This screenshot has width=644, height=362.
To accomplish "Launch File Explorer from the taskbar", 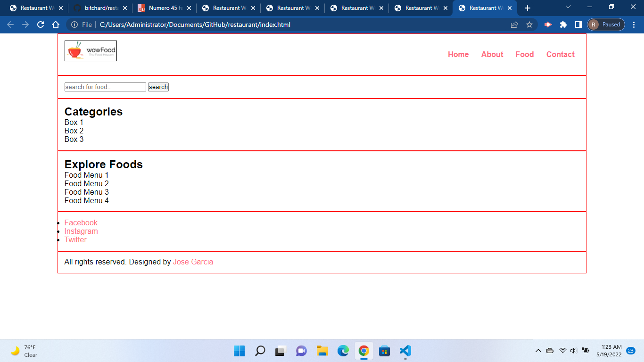I will 322,351.
